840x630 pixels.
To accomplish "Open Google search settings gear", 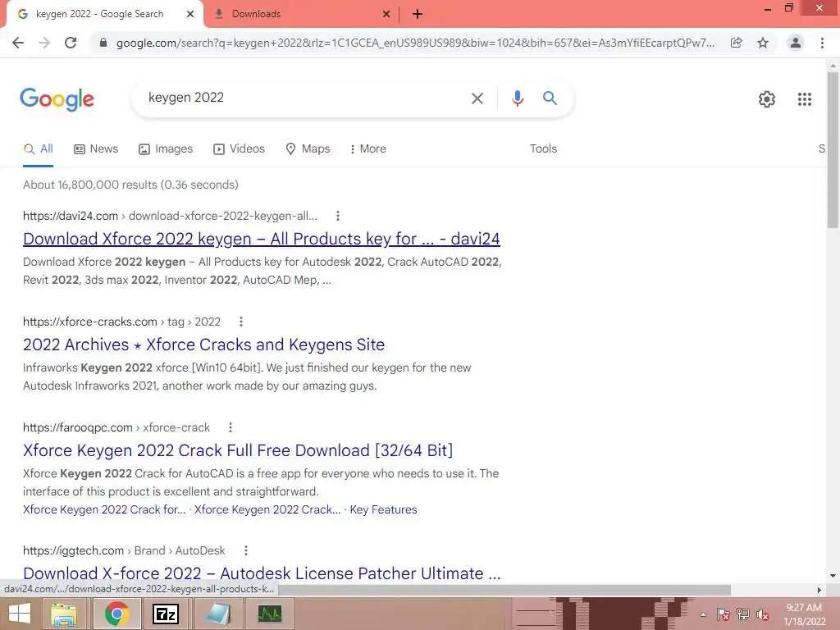I will coord(767,99).
